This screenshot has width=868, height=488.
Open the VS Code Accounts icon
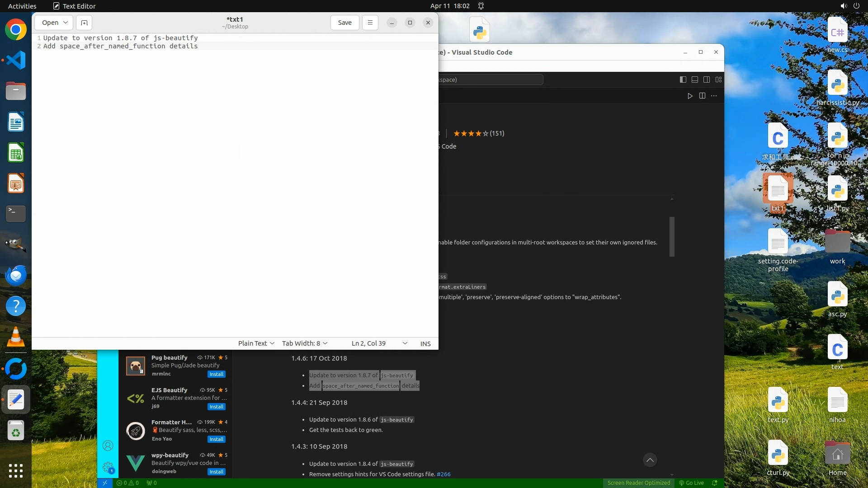point(108,446)
